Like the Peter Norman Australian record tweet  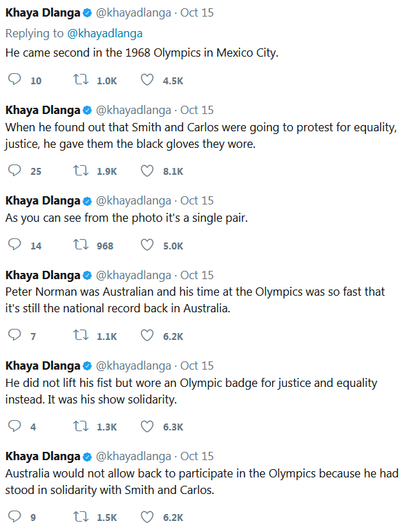[x=147, y=336]
